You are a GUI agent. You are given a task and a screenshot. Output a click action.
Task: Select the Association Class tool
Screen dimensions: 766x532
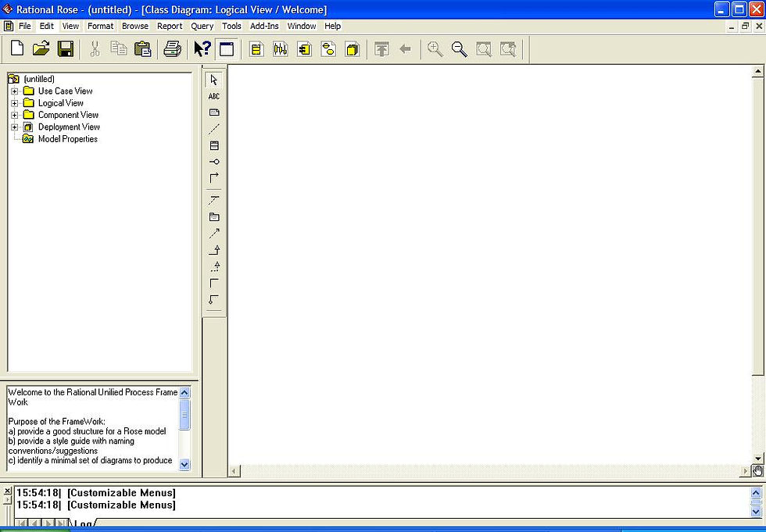pos(214,200)
